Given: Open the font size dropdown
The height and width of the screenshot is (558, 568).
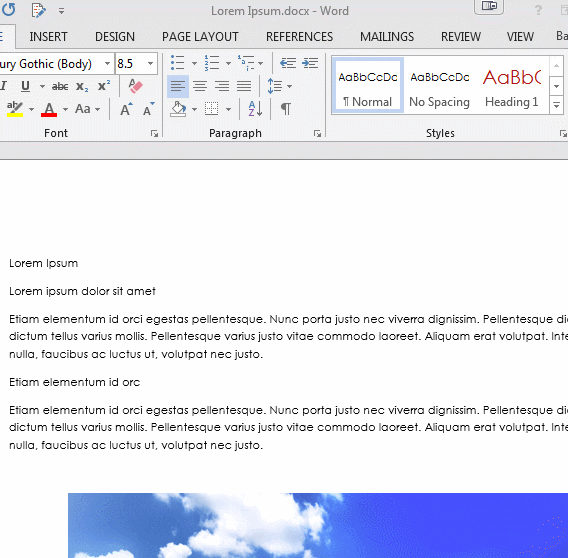Looking at the screenshot, I should [x=150, y=64].
